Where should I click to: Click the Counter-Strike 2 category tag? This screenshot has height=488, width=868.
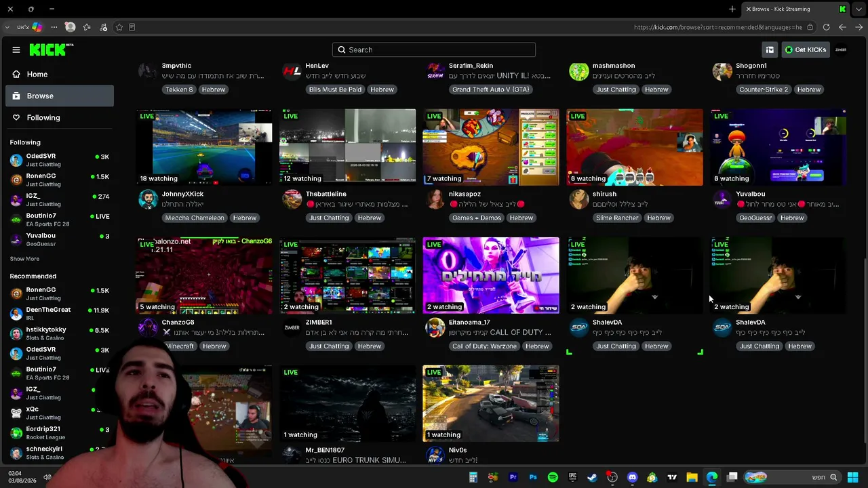coord(764,89)
